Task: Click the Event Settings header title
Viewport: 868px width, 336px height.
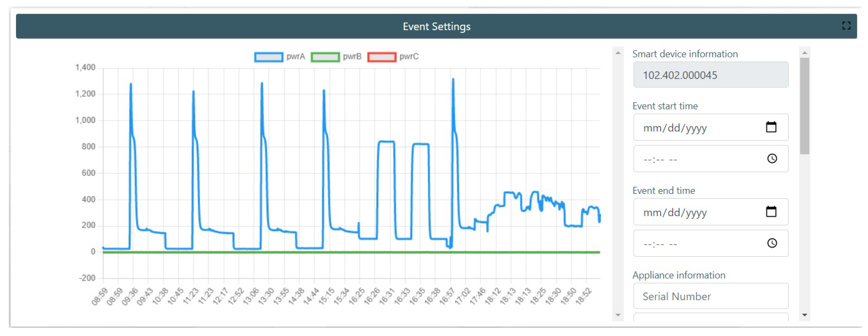Action: [x=436, y=26]
